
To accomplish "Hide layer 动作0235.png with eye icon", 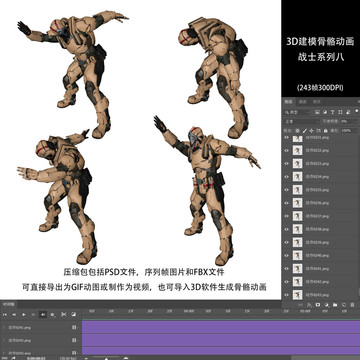I will (x=286, y=190).
